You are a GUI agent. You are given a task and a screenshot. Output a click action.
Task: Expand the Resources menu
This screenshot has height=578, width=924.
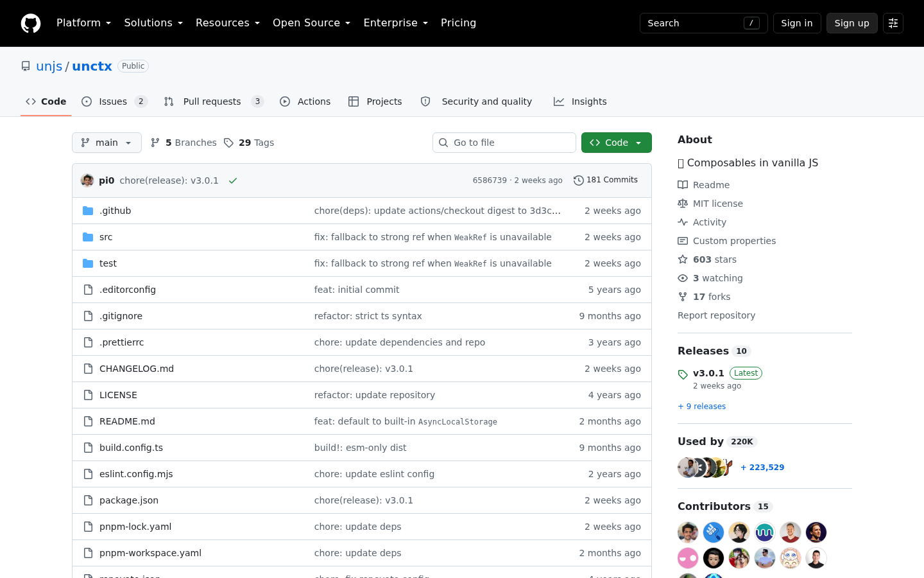228,23
